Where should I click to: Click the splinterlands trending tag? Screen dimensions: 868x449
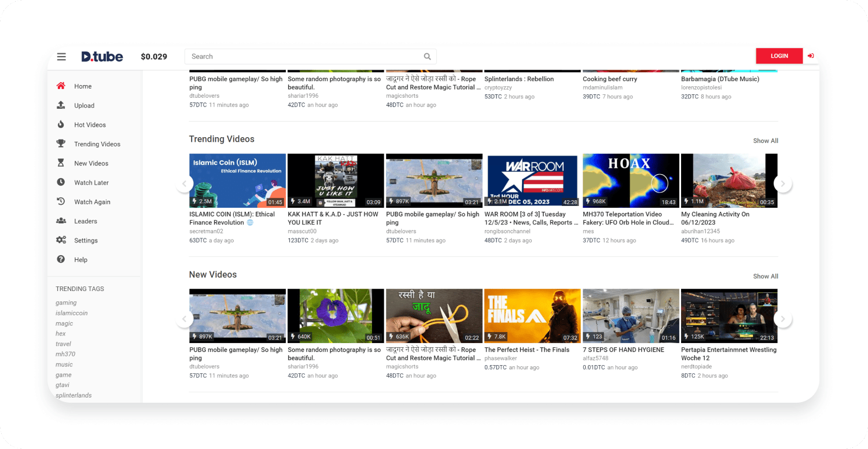[x=73, y=395]
